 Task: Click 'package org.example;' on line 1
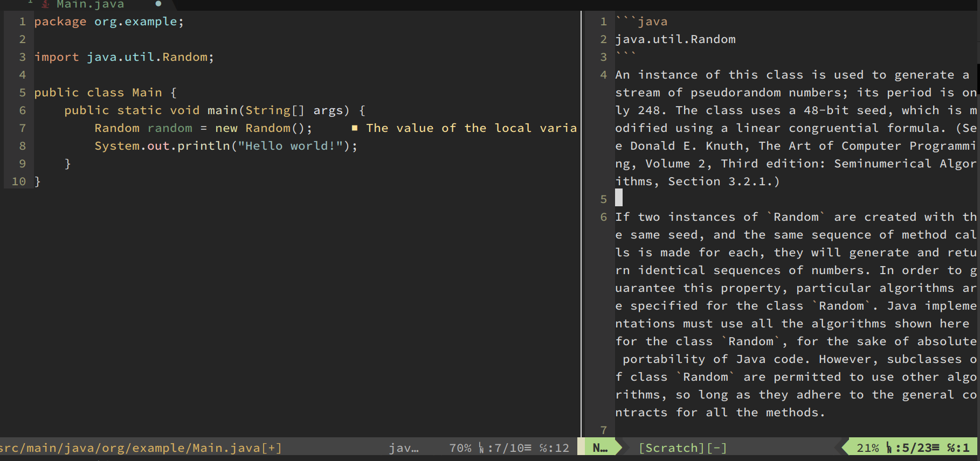(109, 22)
